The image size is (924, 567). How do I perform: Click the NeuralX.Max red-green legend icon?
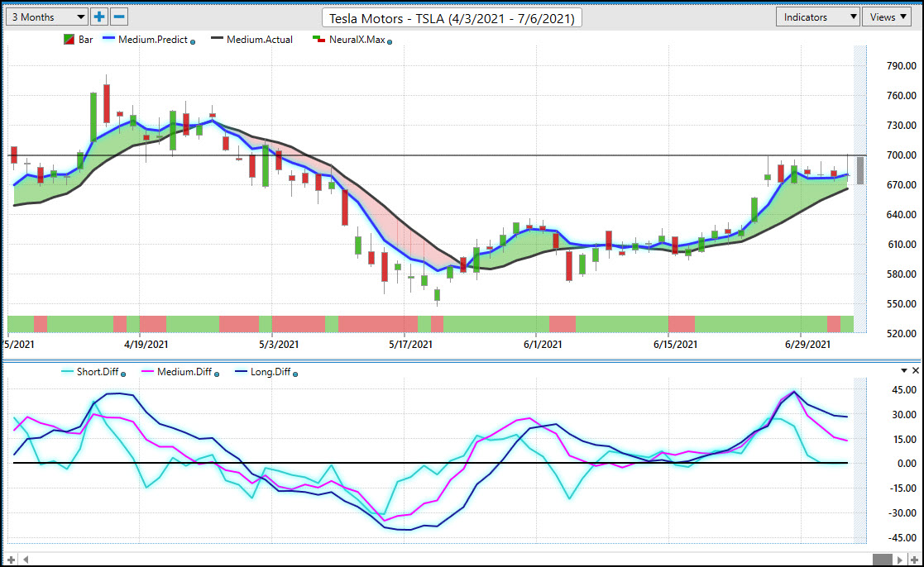(x=318, y=40)
